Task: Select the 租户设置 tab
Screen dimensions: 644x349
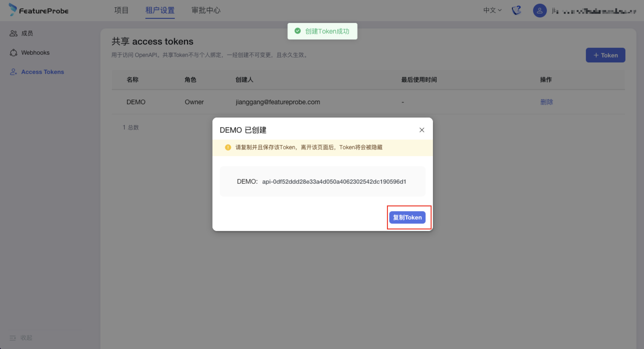Action: tap(160, 10)
